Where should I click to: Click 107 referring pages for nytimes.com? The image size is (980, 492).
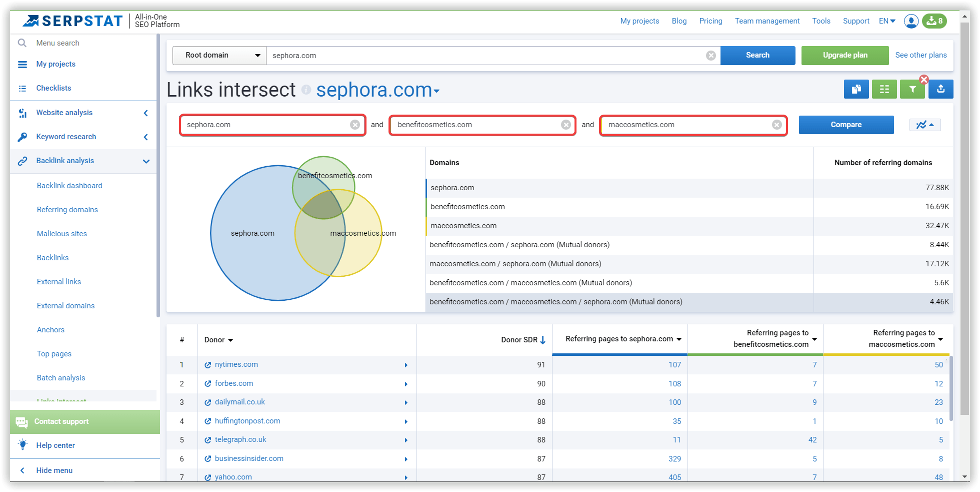point(674,365)
